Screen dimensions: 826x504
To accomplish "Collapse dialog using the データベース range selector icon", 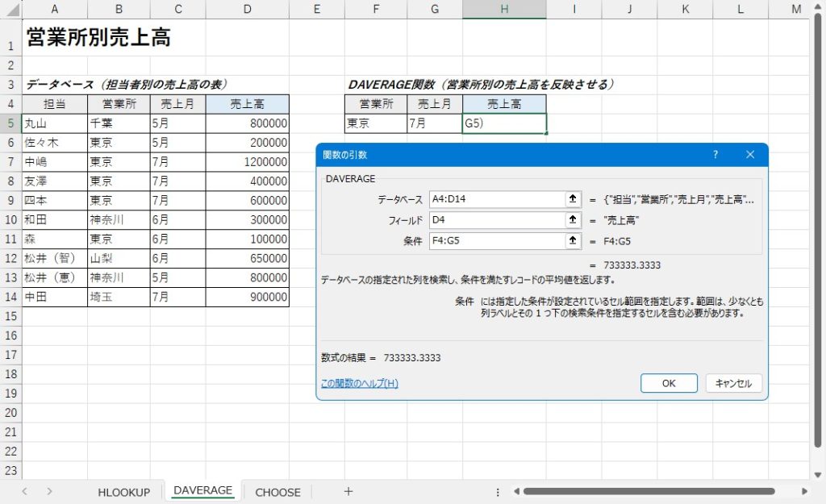I will (x=574, y=199).
